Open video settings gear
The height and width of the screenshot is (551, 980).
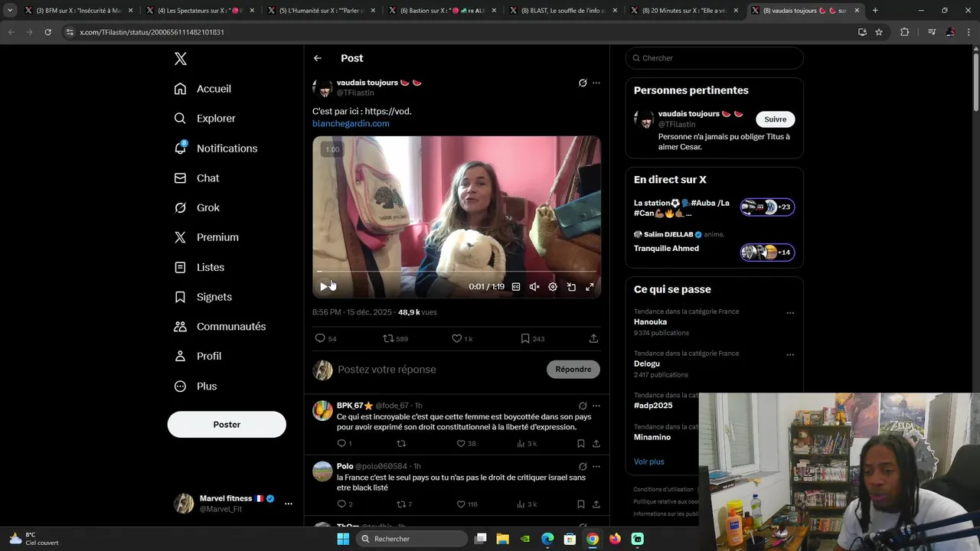(x=553, y=287)
